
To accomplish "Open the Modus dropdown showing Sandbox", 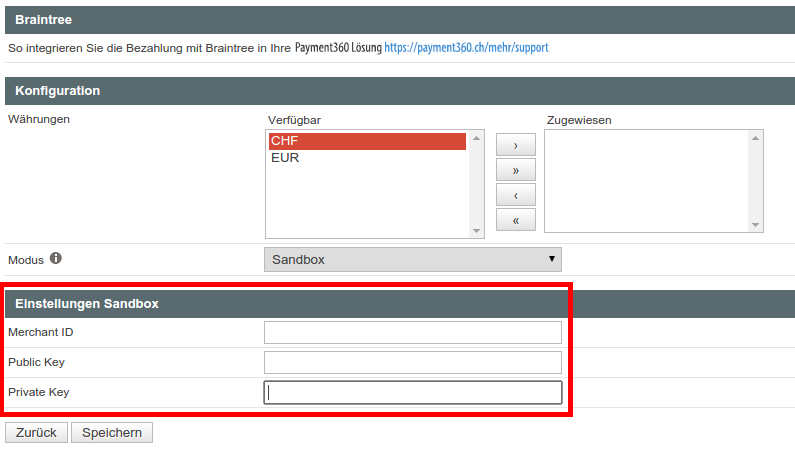I will click(412, 260).
